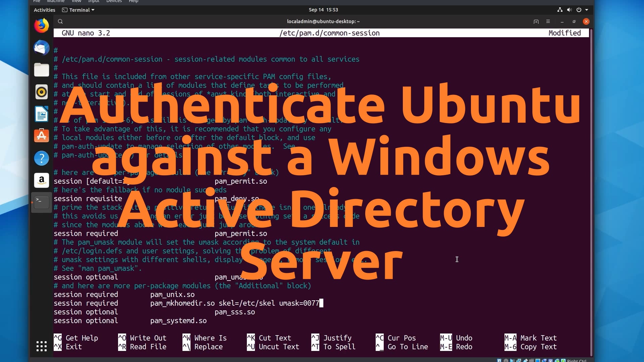Image resolution: width=644 pixels, height=362 pixels.
Task: Click Redo last undone action
Action: pos(464,347)
